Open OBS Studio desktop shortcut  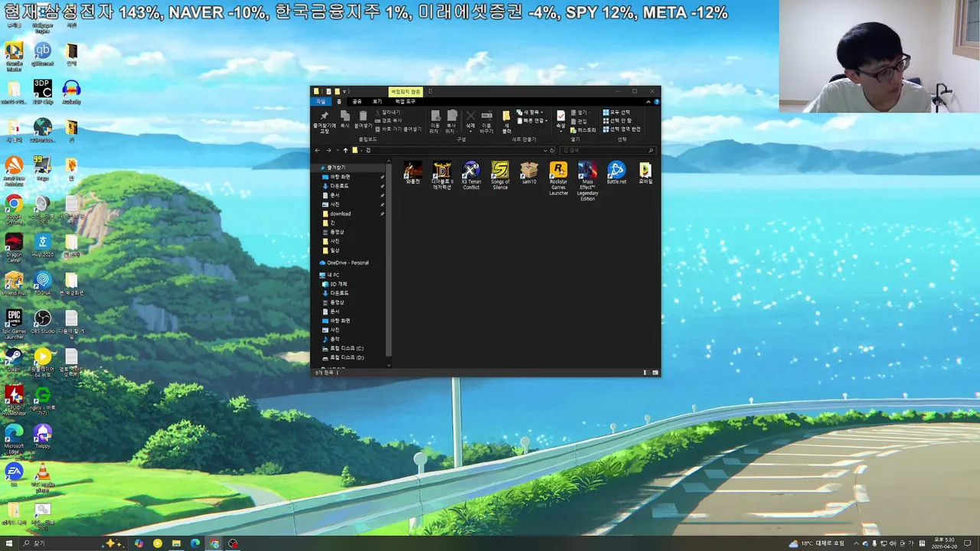pos(43,321)
